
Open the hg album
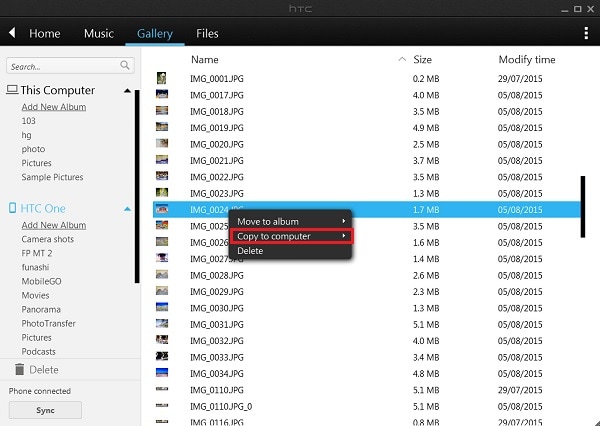pyautogui.click(x=26, y=135)
